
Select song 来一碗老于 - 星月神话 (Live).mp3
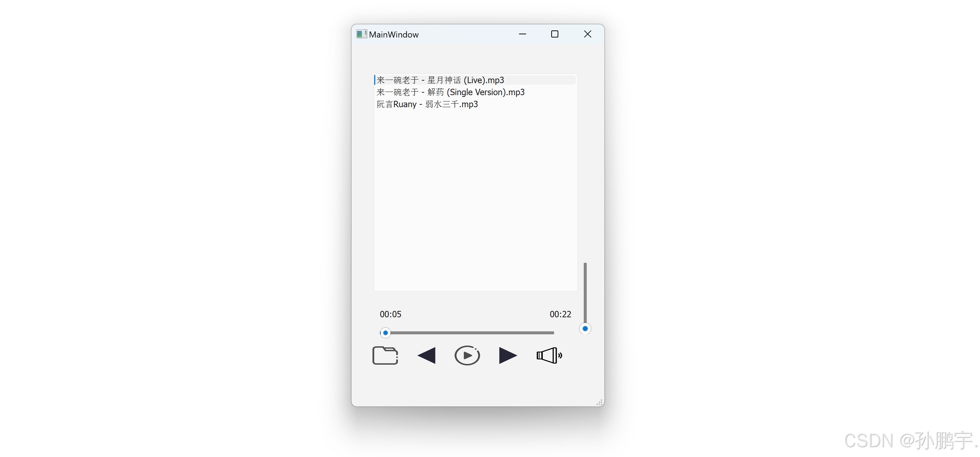click(x=475, y=80)
